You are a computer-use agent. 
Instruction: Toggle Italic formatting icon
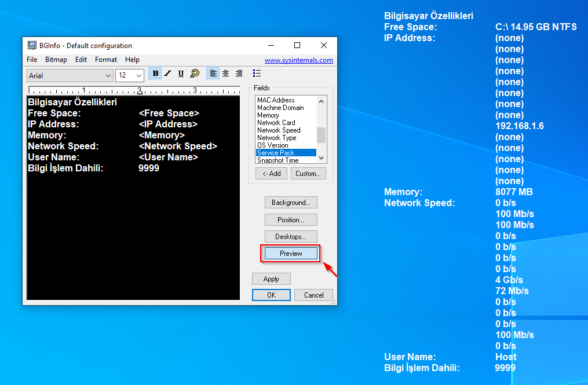167,74
